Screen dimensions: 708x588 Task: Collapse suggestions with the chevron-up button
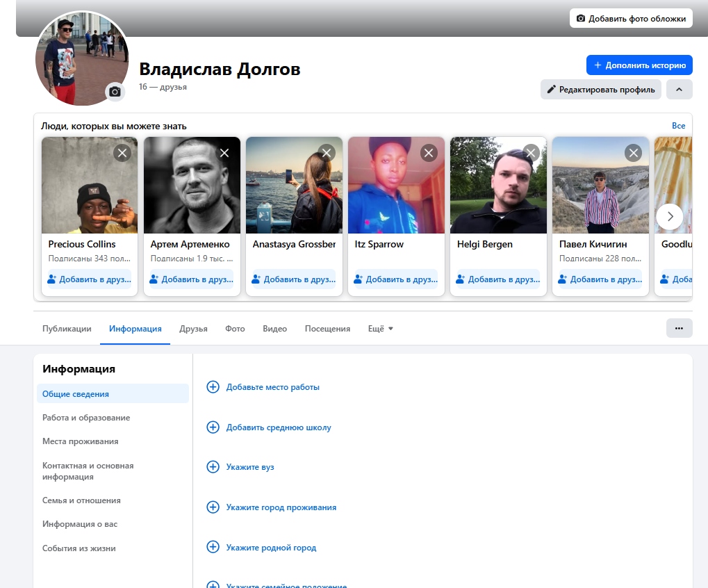point(679,90)
